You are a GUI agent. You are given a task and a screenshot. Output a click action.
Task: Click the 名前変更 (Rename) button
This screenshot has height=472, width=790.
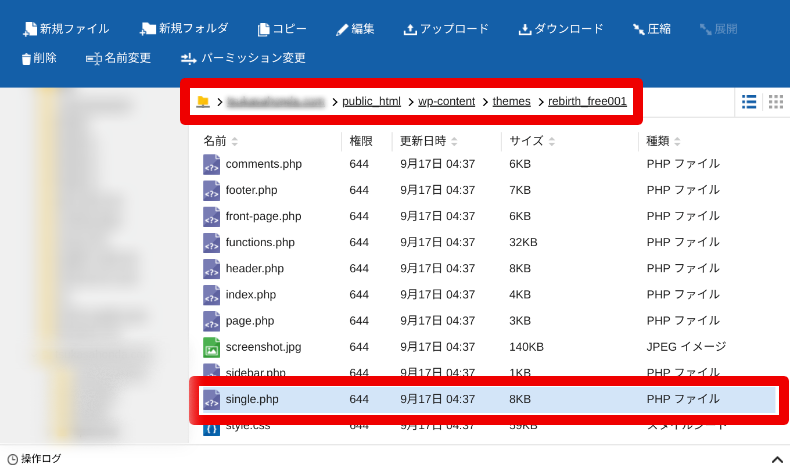(x=118, y=58)
